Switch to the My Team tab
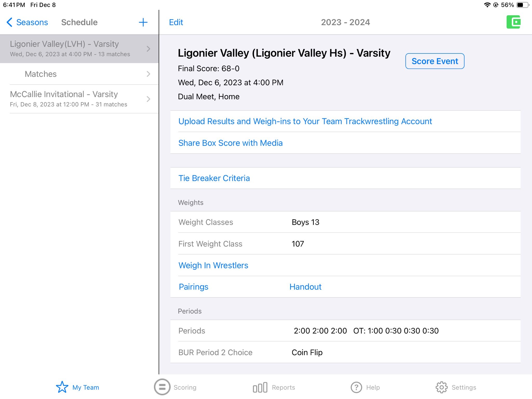 click(x=77, y=387)
